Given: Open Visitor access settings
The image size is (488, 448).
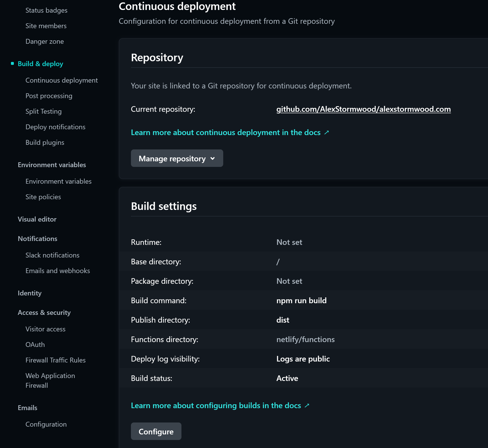Looking at the screenshot, I should pyautogui.click(x=45, y=329).
